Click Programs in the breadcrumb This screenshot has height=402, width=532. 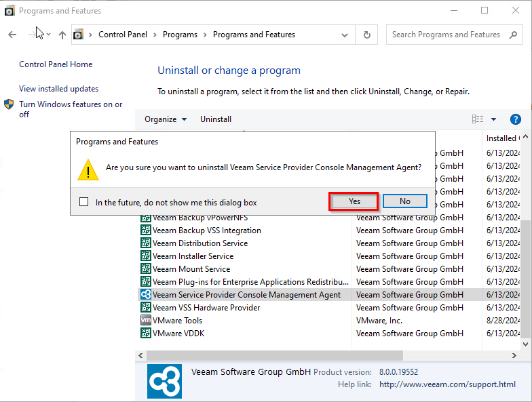point(180,35)
